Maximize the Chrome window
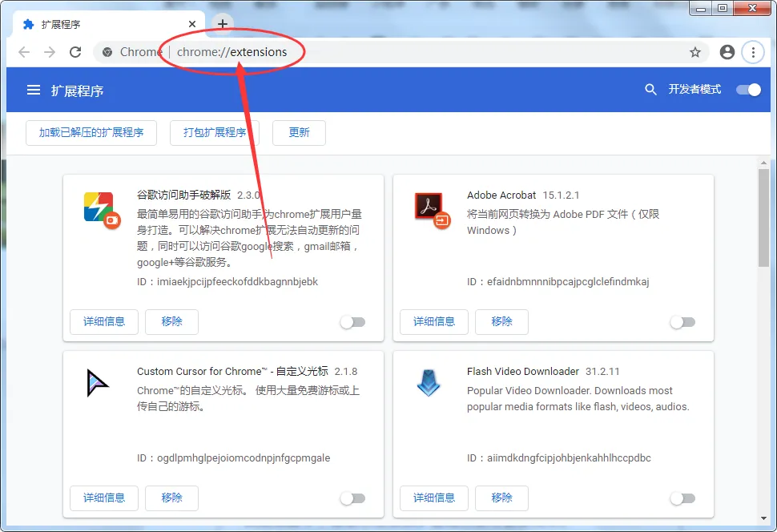Viewport: 777px width, 532px height. [723, 8]
